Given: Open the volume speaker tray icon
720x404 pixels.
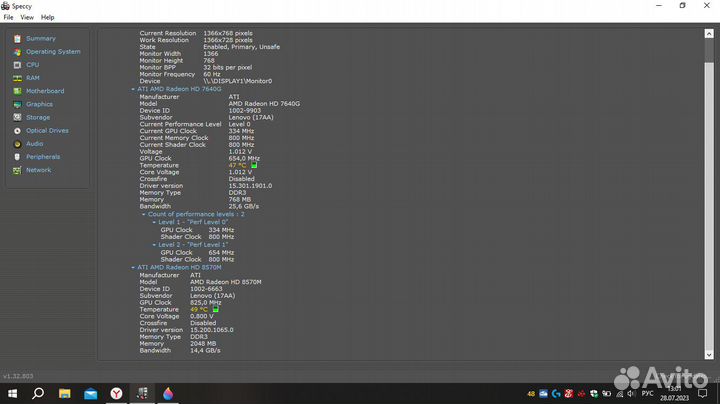Looking at the screenshot, I should tap(631, 393).
